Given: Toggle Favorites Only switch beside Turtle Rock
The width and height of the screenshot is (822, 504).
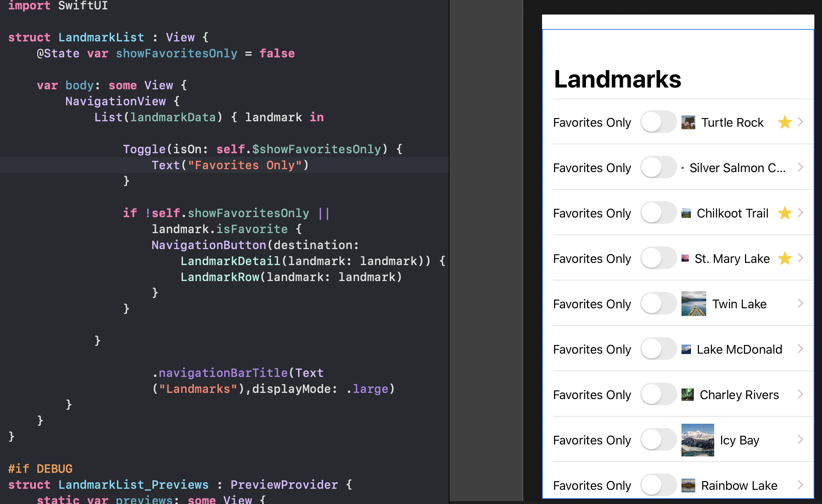Looking at the screenshot, I should pos(658,122).
